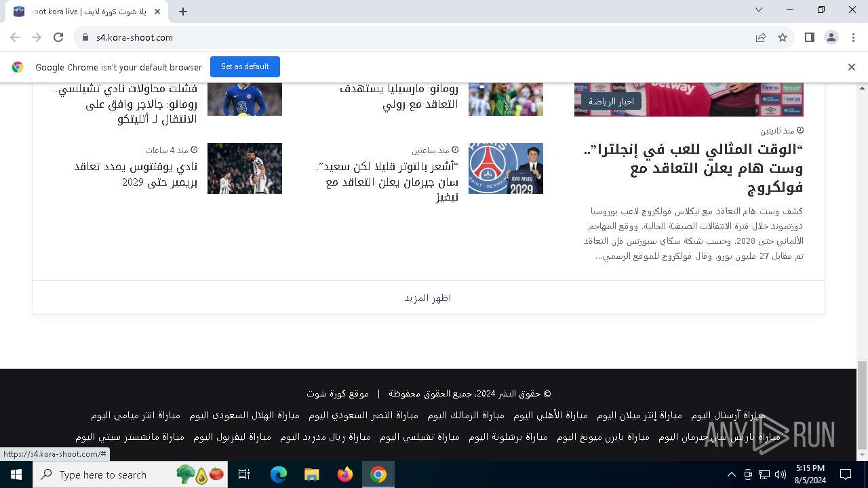Open مباراة آرسنال اليوم footer link
The height and width of the screenshot is (488, 868).
[728, 415]
